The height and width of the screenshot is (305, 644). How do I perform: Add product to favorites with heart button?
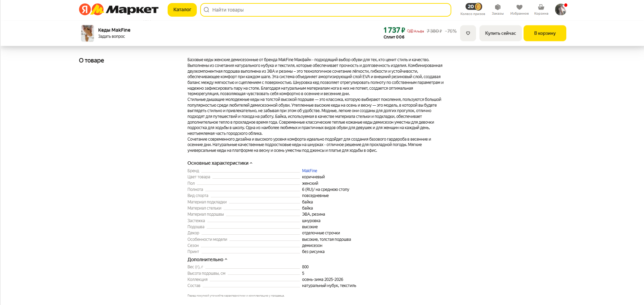[x=468, y=33]
